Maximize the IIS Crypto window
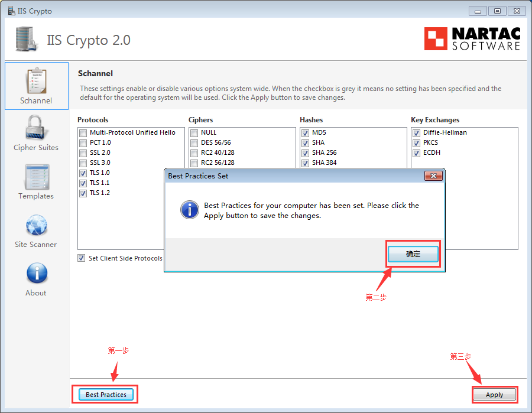The height and width of the screenshot is (413, 532). [497, 11]
